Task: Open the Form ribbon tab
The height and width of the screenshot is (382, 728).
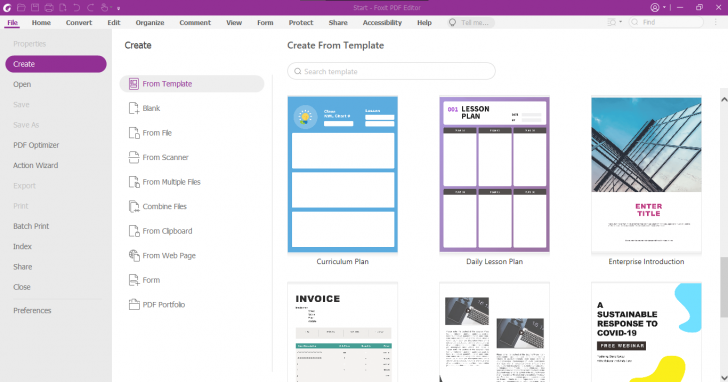Action: (265, 22)
